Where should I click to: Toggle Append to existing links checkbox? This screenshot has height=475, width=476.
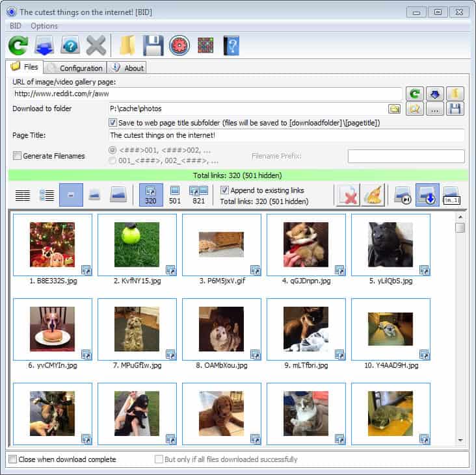[x=224, y=190]
